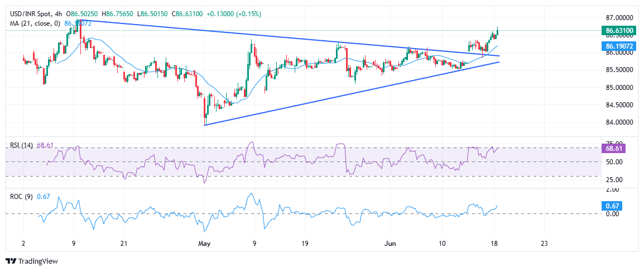Click the 2 date label on time axis
This screenshot has width=644, height=271.
point(23,243)
